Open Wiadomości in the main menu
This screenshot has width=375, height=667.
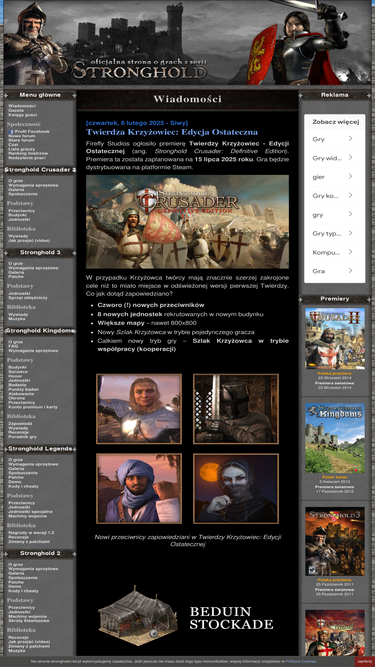pos(22,106)
